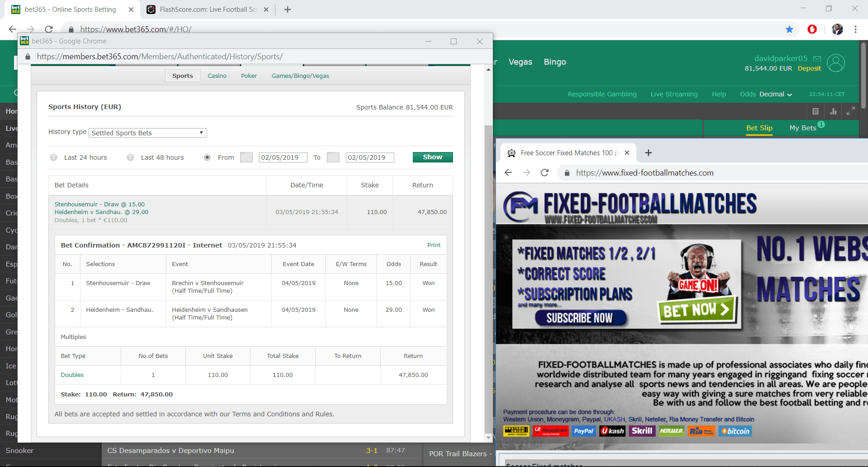This screenshot has width=868, height=467.
Task: Open the To date calendar picker
Action: coord(333,157)
